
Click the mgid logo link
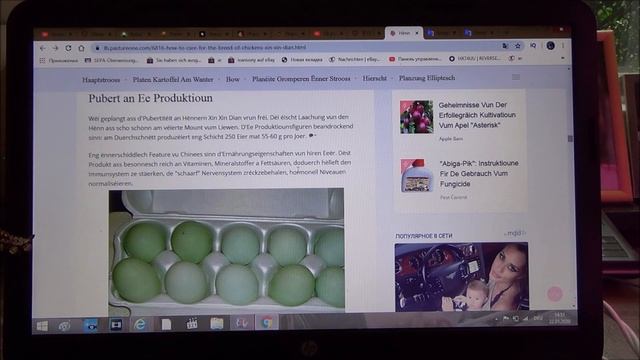pos(515,233)
